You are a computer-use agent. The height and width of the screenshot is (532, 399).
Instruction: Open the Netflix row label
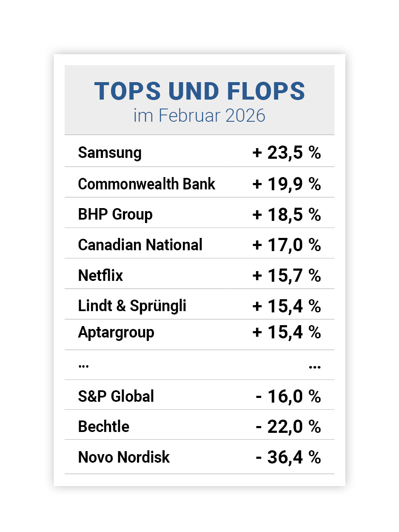pos(100,276)
